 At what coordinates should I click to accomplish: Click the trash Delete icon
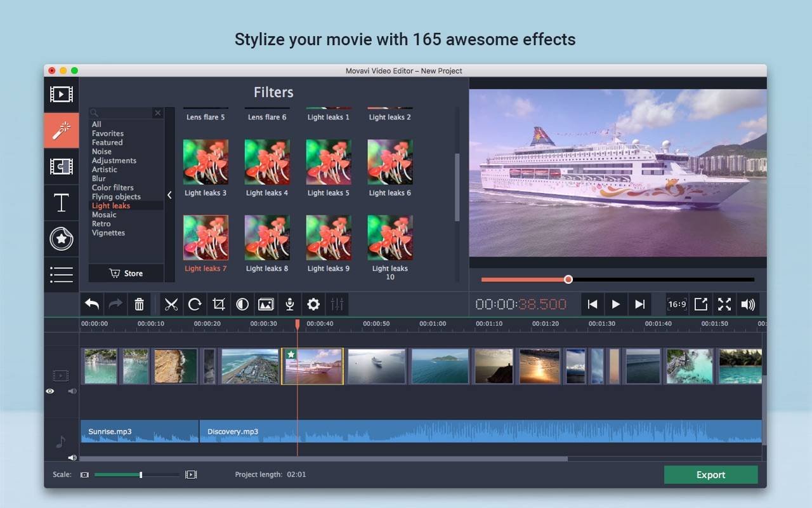[x=139, y=305]
